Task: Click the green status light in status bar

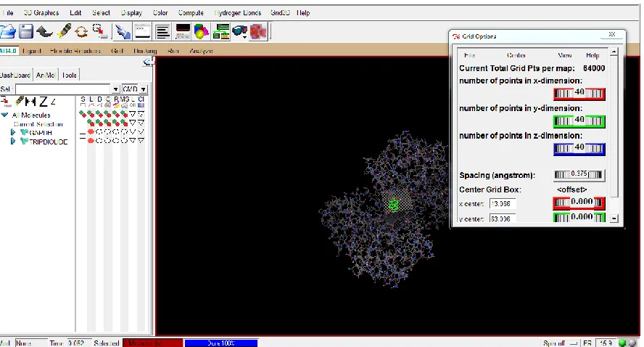Action: click(623, 343)
